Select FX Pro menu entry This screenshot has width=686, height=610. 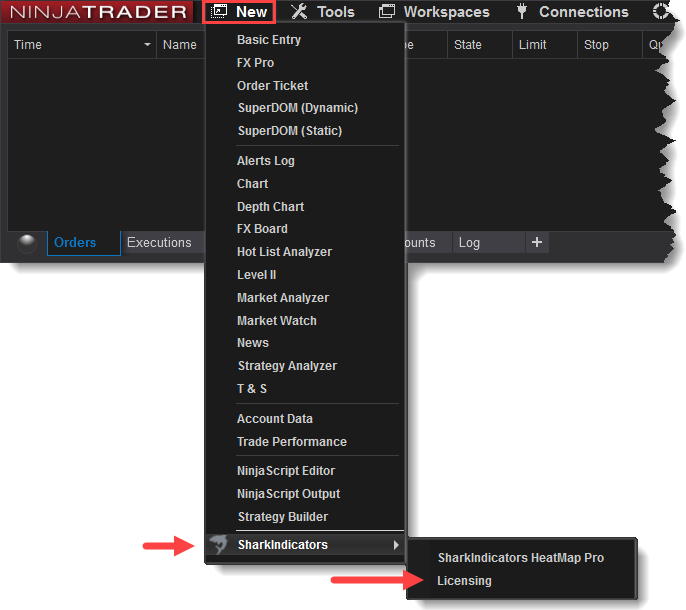click(256, 63)
